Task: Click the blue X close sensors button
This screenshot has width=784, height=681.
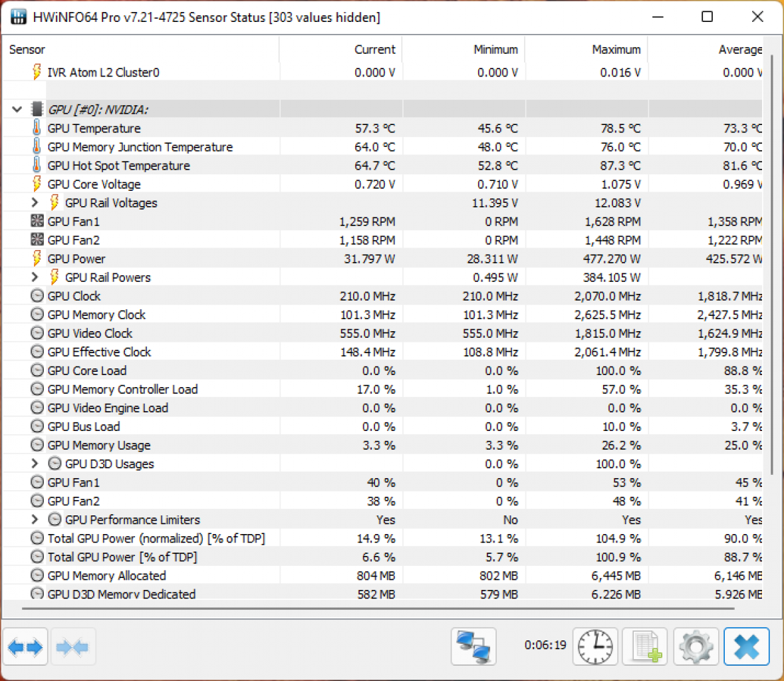Action: click(x=747, y=646)
